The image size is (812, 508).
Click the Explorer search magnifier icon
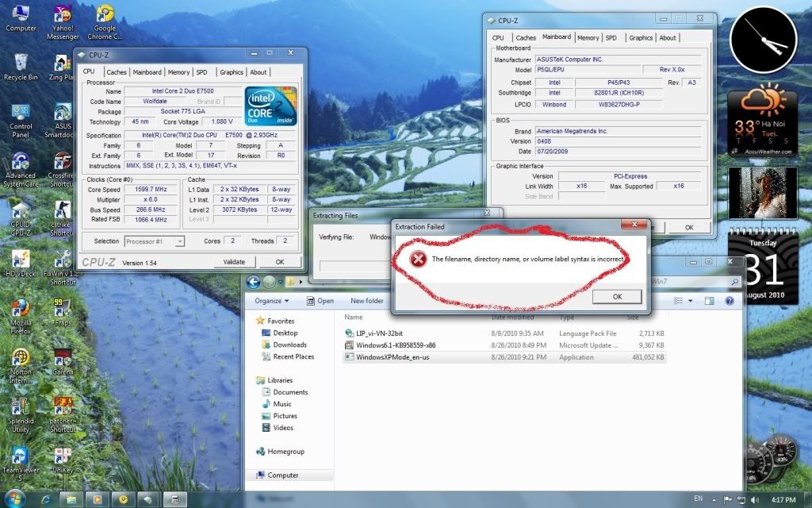(734, 282)
